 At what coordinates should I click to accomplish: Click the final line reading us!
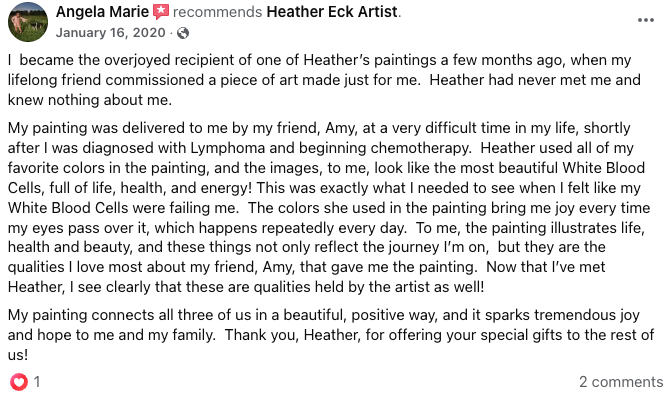coord(18,355)
